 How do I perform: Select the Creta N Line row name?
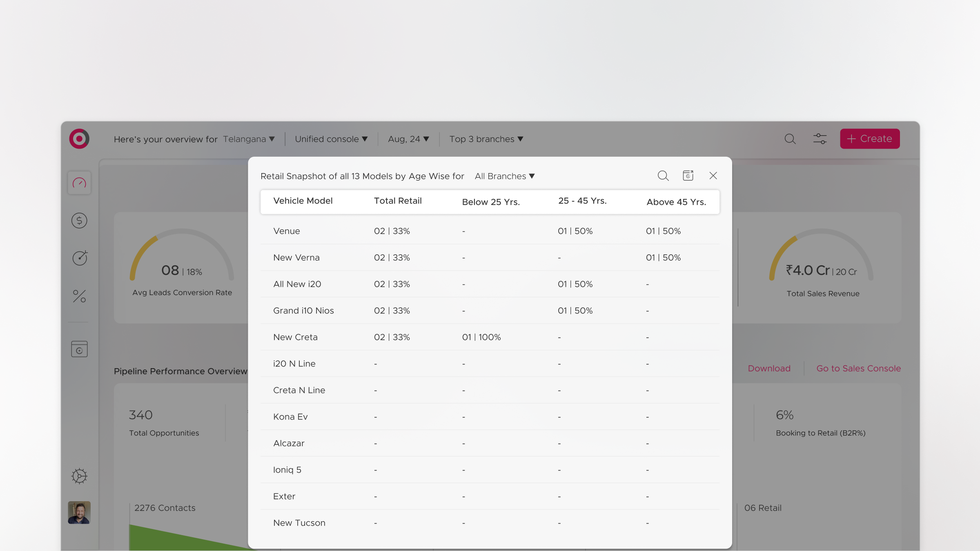[x=299, y=390]
